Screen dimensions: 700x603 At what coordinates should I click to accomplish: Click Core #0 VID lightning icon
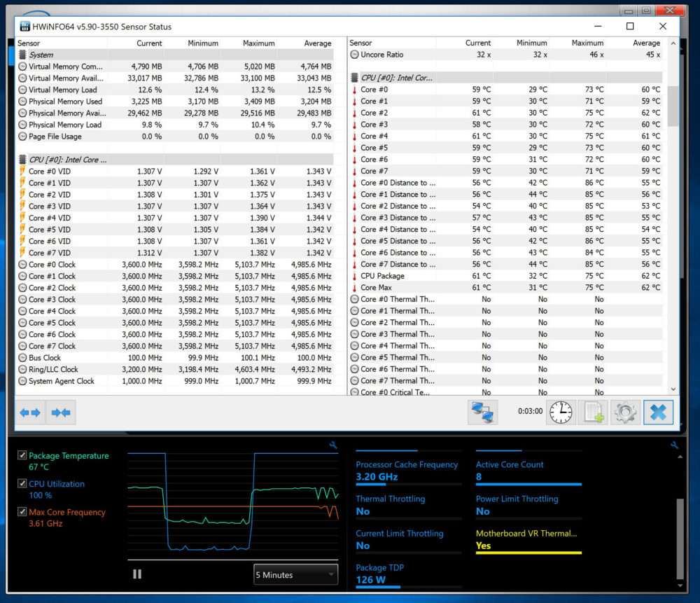(x=22, y=171)
